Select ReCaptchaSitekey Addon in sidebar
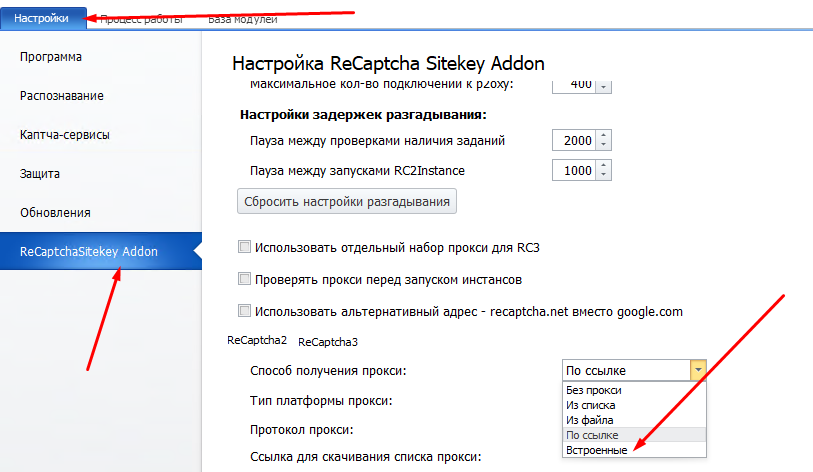 (101, 251)
